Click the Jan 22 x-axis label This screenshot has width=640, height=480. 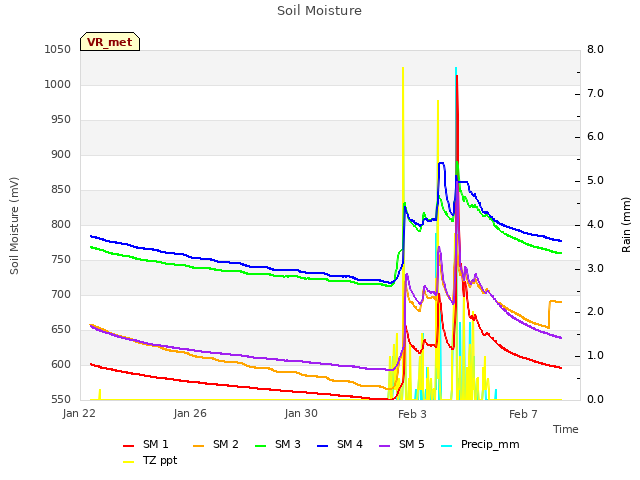click(79, 413)
